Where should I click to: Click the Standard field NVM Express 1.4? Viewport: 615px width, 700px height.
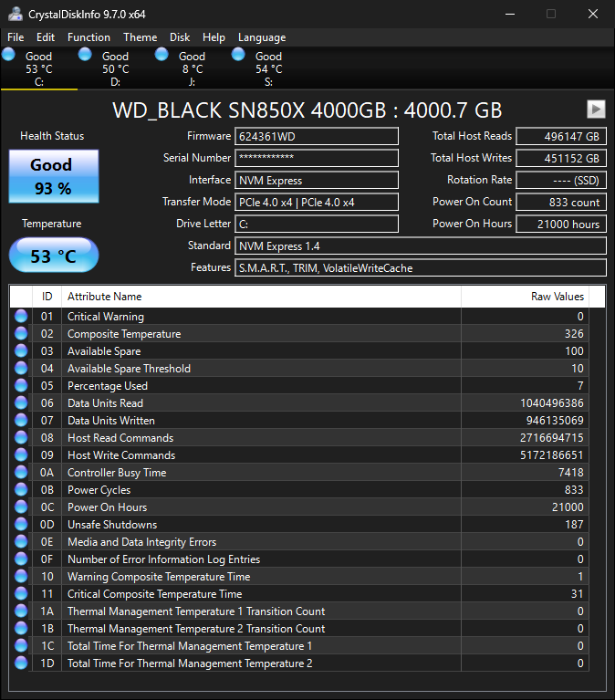(x=421, y=246)
